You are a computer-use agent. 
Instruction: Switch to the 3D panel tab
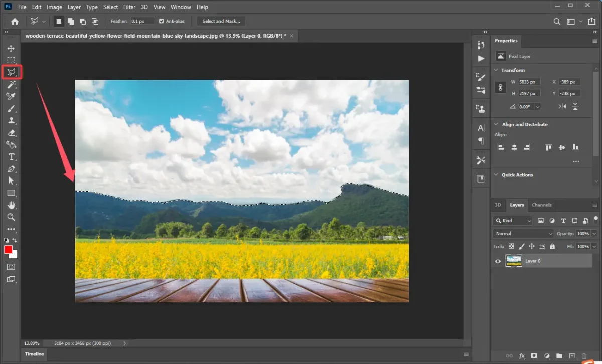point(498,205)
